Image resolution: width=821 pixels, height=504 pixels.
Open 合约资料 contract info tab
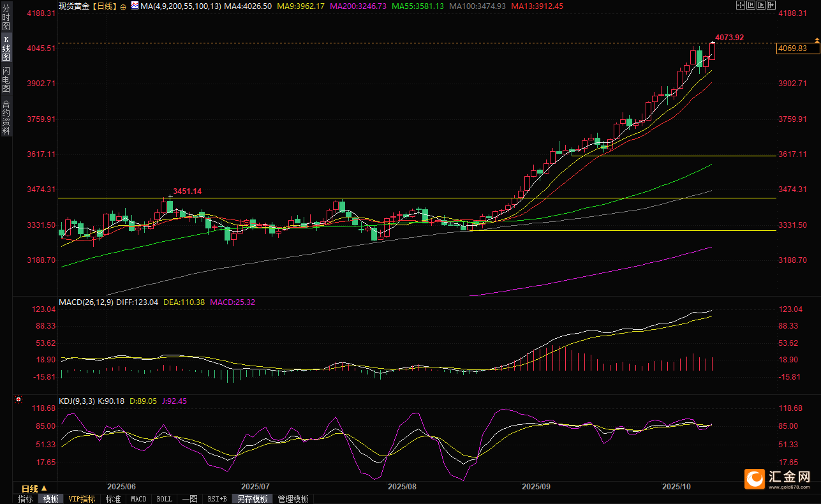(x=6, y=117)
